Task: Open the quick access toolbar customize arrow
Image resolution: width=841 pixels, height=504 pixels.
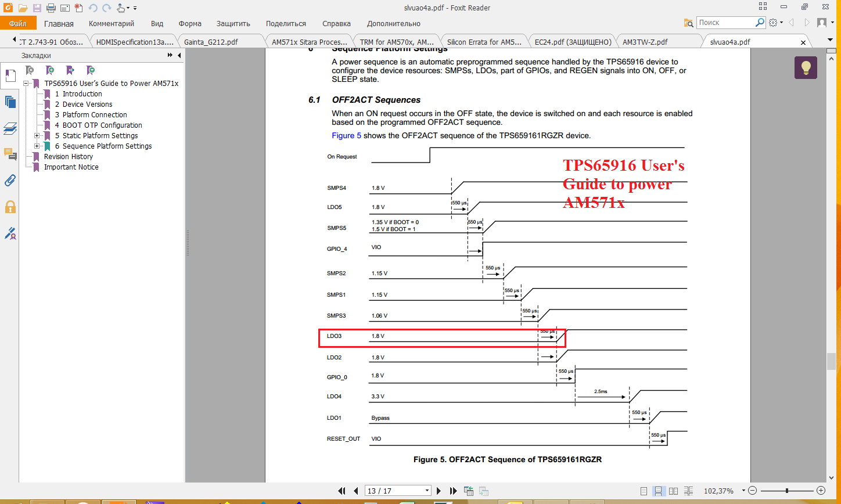Action: tap(135, 8)
